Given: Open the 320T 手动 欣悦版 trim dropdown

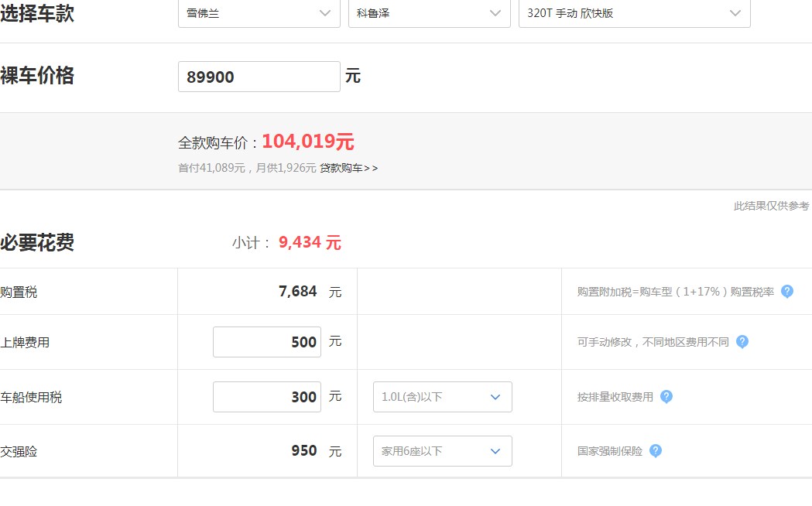Looking at the screenshot, I should 635,13.
